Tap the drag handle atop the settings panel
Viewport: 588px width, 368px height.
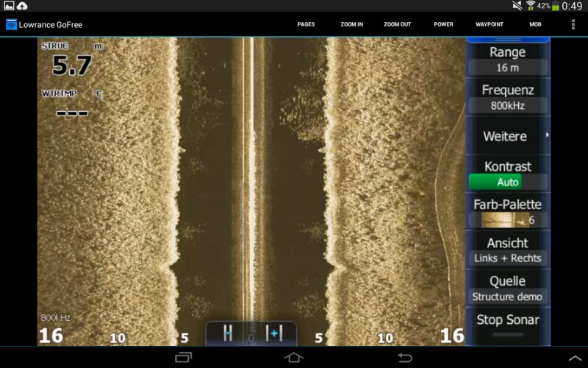507,40
